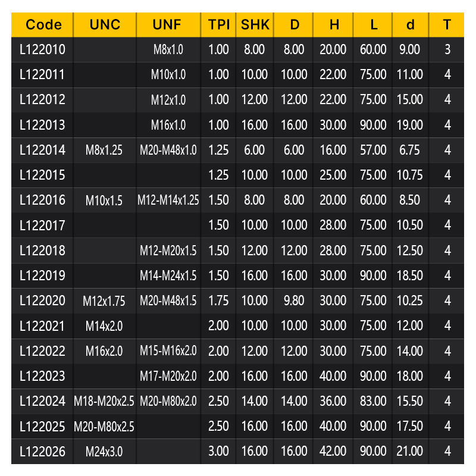Select the M20-M80x2.0 UNF cell

click(x=168, y=402)
